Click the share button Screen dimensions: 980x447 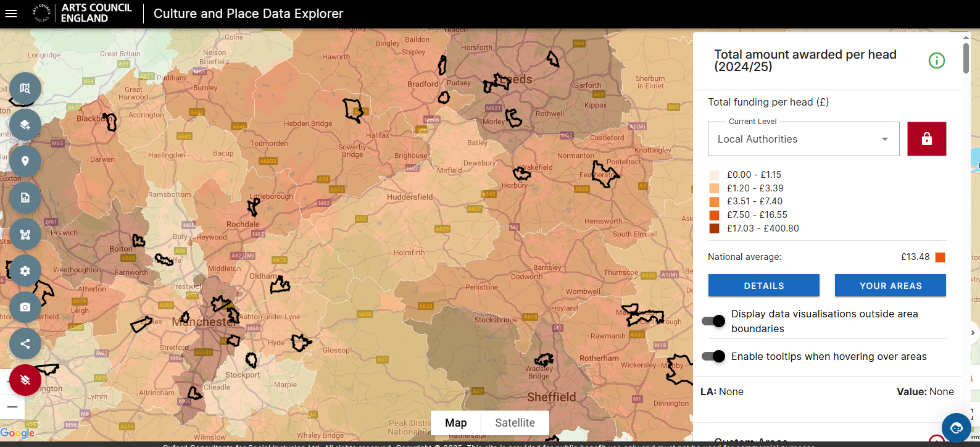click(x=25, y=343)
